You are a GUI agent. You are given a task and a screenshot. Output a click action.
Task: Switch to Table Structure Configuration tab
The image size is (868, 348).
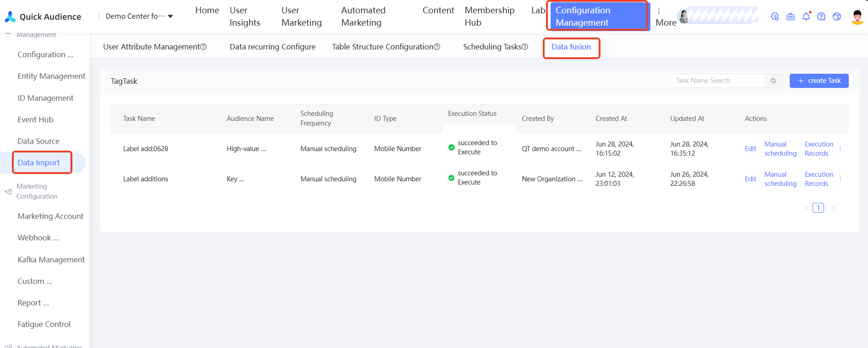pos(382,47)
